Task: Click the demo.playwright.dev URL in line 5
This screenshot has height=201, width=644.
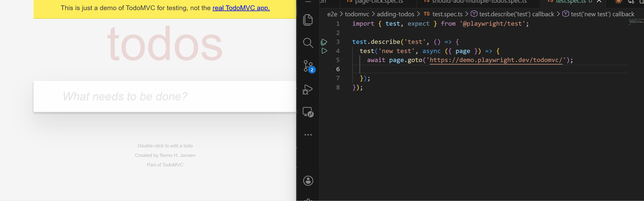Action: (496, 60)
